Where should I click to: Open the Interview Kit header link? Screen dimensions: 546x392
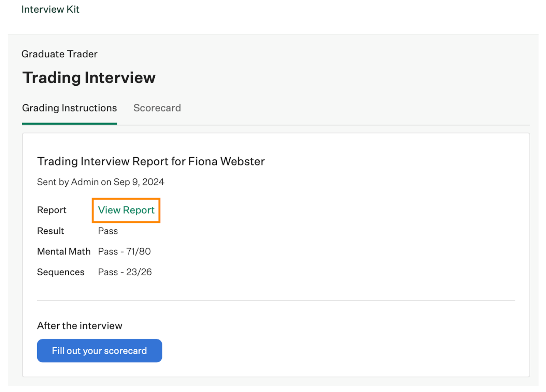point(50,9)
